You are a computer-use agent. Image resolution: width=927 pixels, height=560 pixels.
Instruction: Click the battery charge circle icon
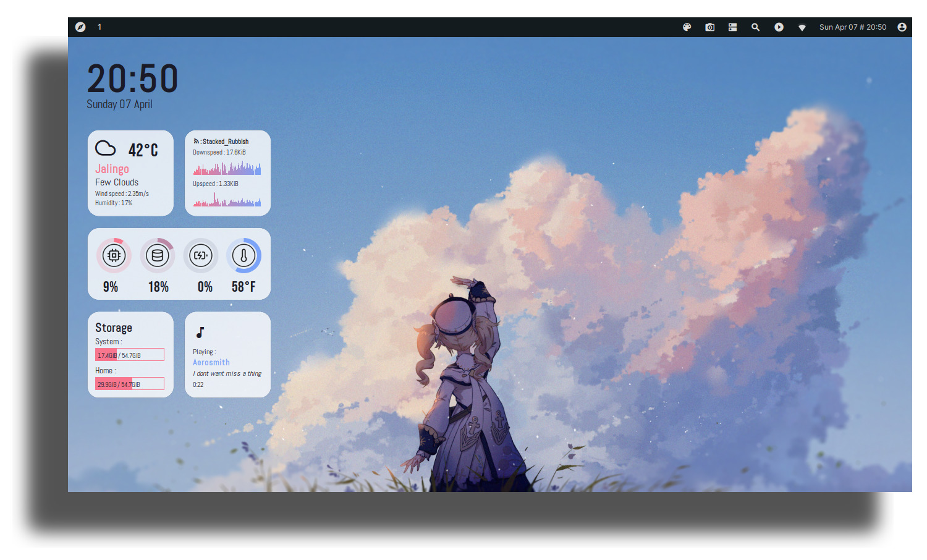[x=201, y=255]
